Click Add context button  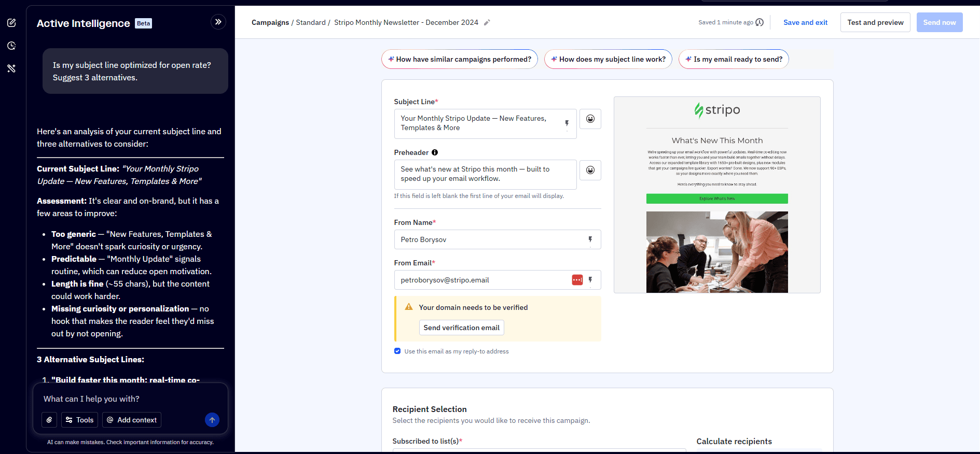tap(132, 420)
